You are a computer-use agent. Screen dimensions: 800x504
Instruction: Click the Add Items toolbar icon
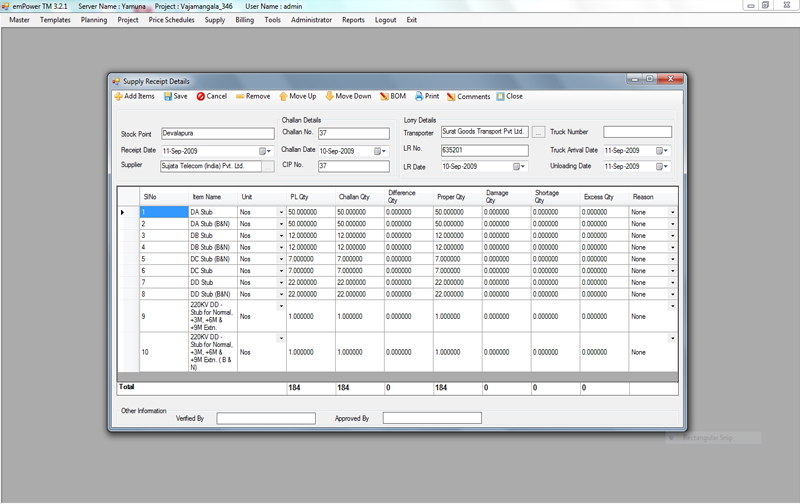(x=134, y=97)
